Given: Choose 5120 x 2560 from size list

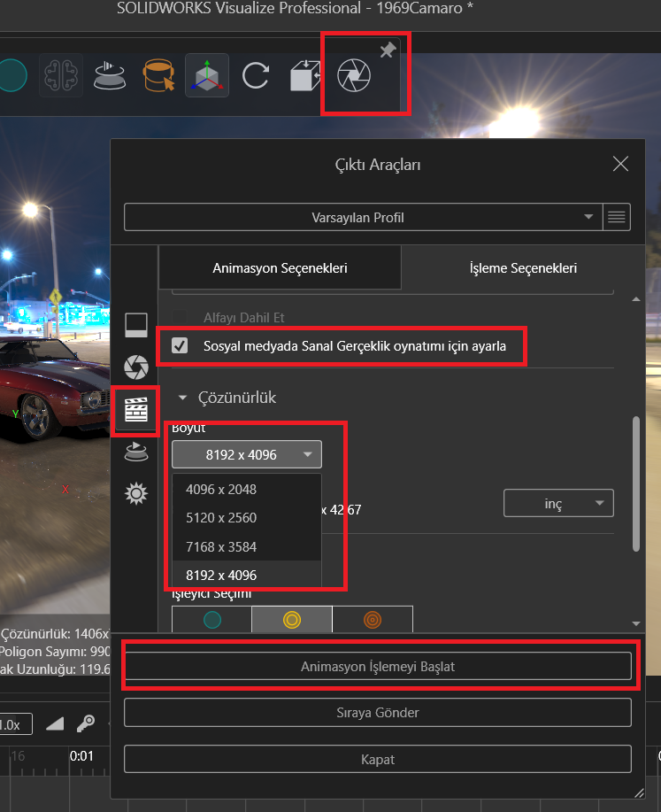Looking at the screenshot, I should tap(221, 518).
